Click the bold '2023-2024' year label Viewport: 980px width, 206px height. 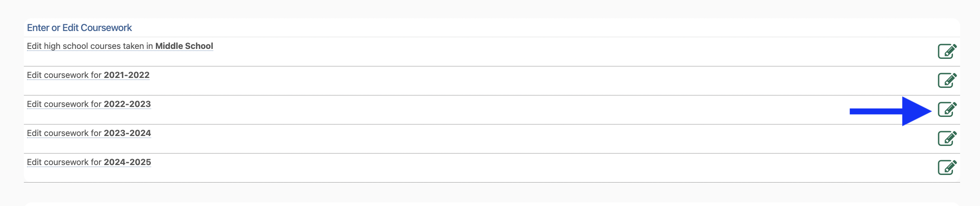click(x=127, y=133)
